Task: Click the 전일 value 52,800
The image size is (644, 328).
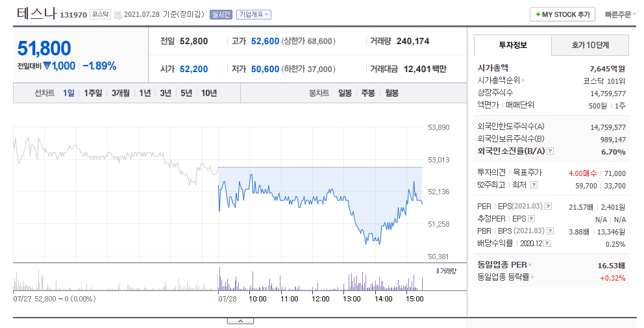Action: (194, 41)
